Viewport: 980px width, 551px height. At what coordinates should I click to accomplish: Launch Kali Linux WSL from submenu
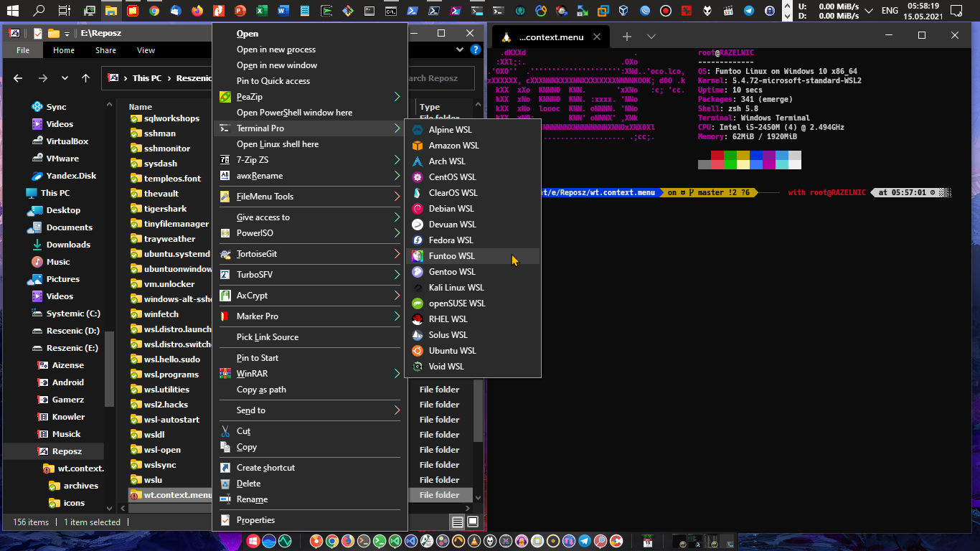[473, 288]
